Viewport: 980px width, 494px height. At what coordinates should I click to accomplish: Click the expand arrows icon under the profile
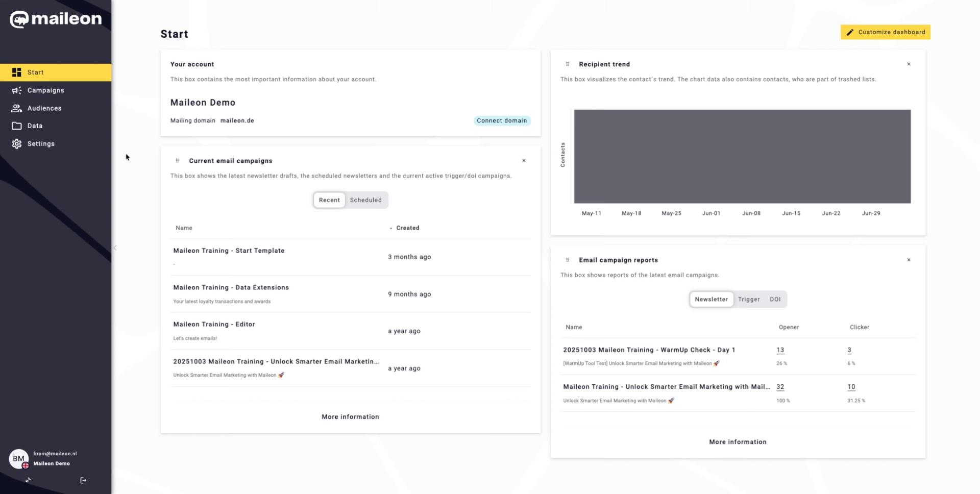point(28,480)
